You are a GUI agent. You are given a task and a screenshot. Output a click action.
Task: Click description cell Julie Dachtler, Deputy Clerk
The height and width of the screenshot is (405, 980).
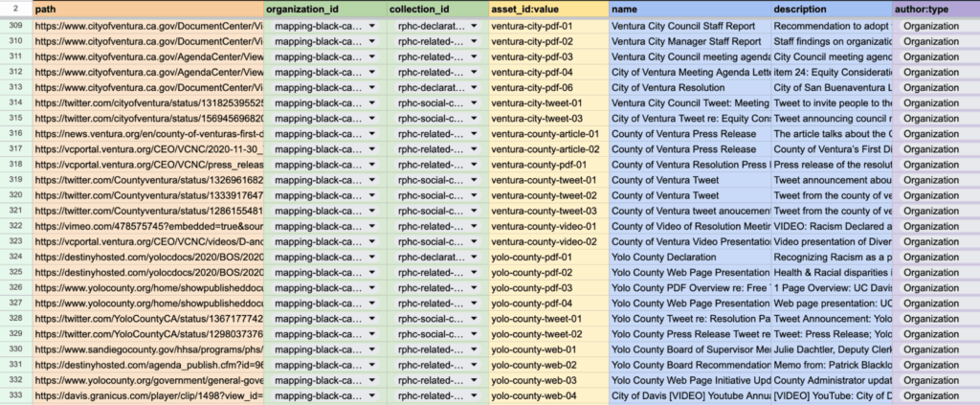point(832,349)
